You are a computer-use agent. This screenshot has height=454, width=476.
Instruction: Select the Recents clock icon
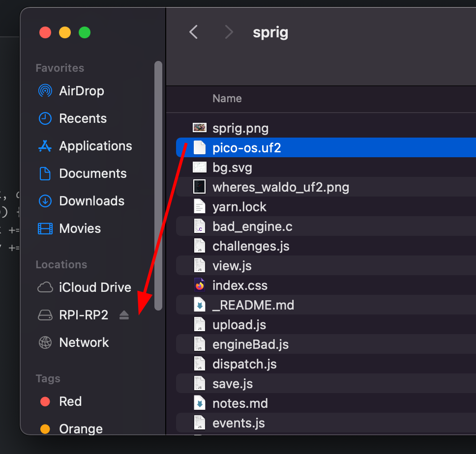(x=45, y=118)
